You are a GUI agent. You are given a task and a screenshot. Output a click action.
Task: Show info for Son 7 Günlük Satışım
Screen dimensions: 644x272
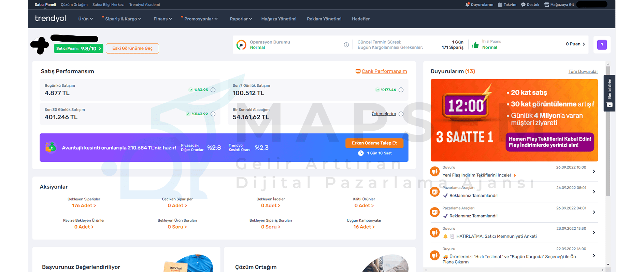(x=401, y=90)
